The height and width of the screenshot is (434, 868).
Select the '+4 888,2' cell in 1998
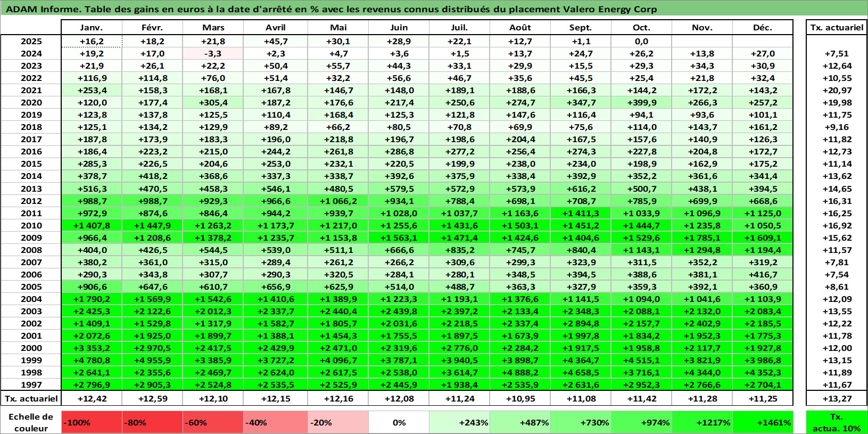pyautogui.click(x=520, y=372)
